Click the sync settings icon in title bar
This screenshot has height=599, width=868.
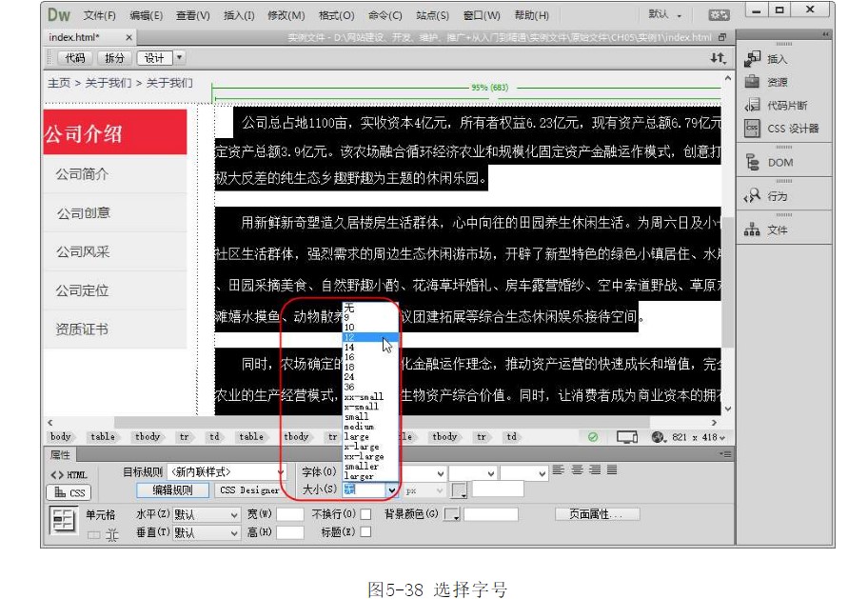pos(719,15)
